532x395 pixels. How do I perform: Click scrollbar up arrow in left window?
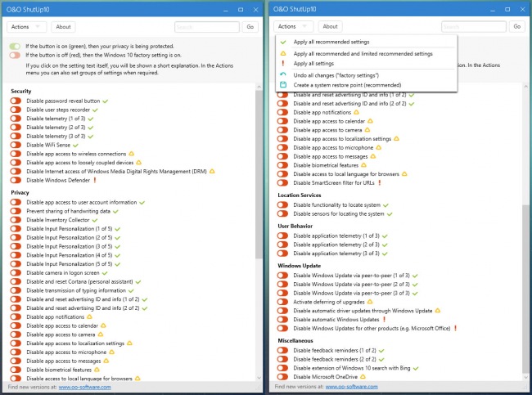tap(259, 88)
